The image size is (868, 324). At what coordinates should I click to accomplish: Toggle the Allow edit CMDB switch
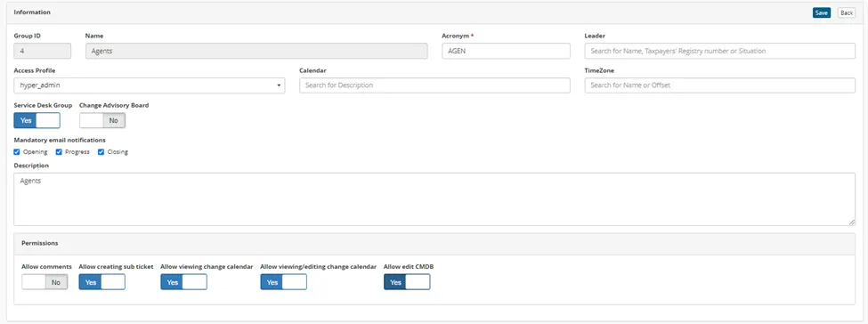click(x=407, y=282)
